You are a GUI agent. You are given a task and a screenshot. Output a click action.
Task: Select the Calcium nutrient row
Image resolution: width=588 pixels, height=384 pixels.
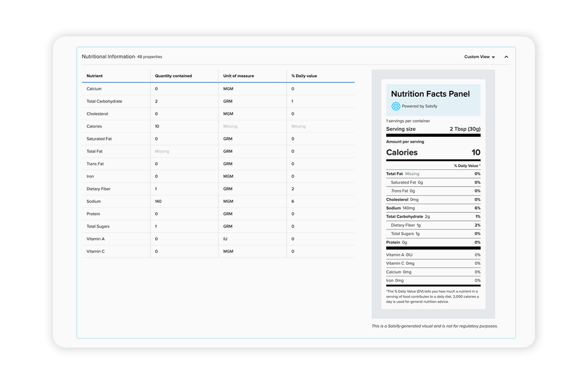coord(94,89)
